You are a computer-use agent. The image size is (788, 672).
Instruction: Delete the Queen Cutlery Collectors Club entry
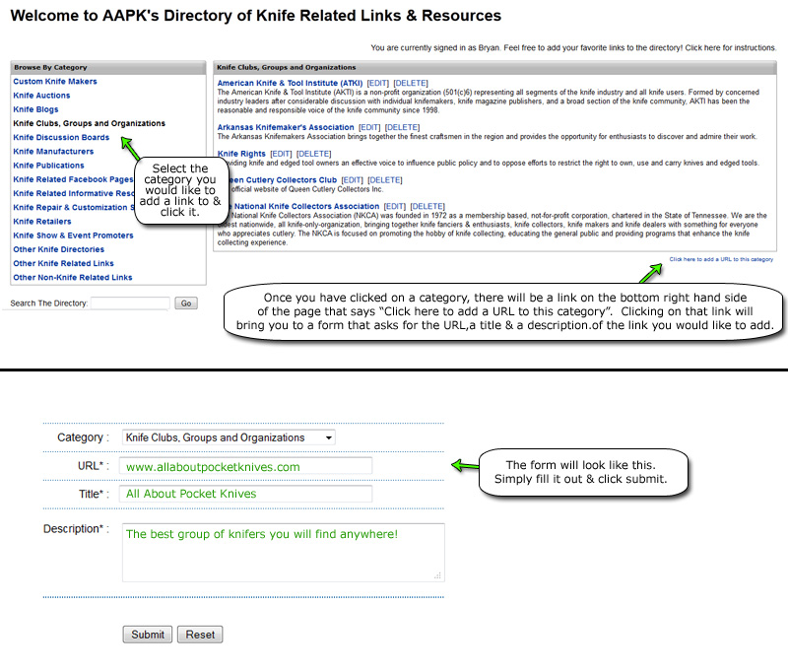pyautogui.click(x=385, y=180)
